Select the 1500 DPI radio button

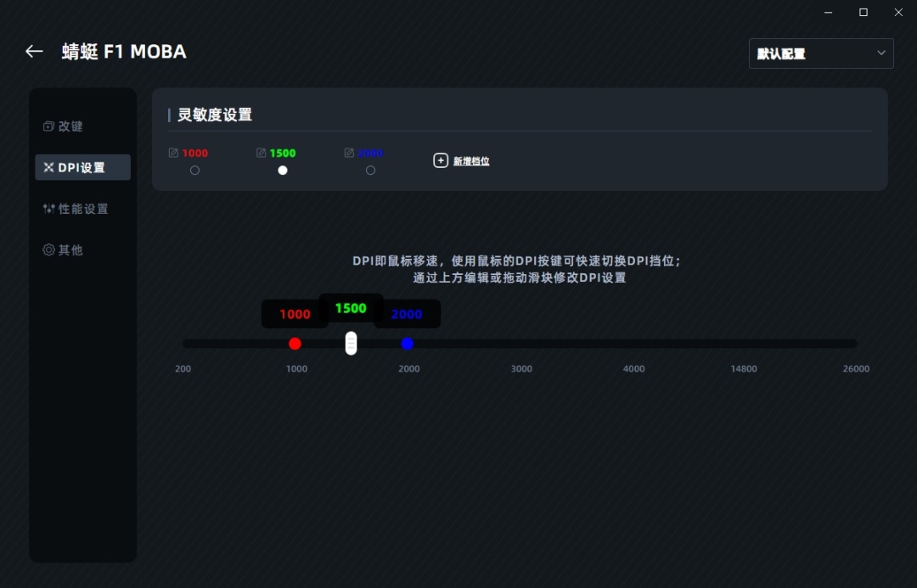283,170
